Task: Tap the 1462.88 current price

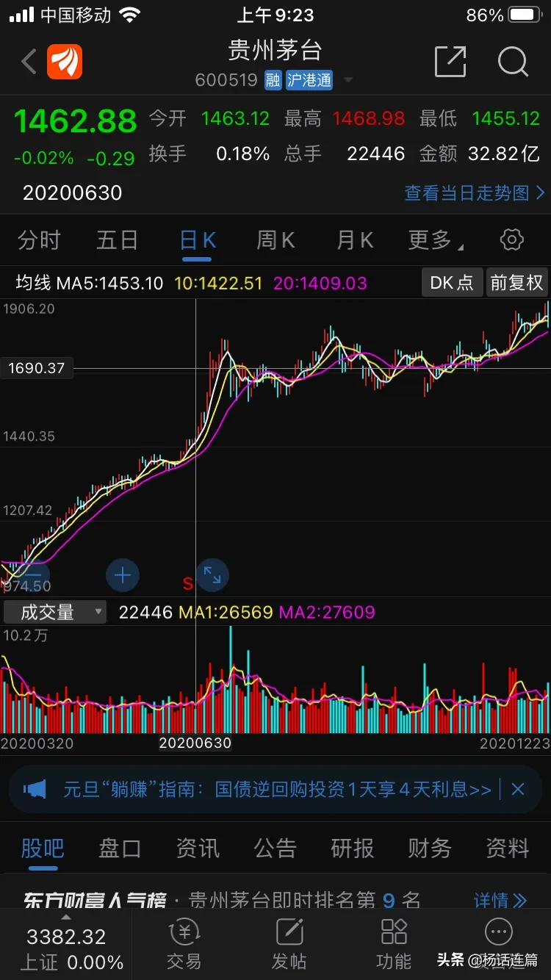Action: point(76,121)
